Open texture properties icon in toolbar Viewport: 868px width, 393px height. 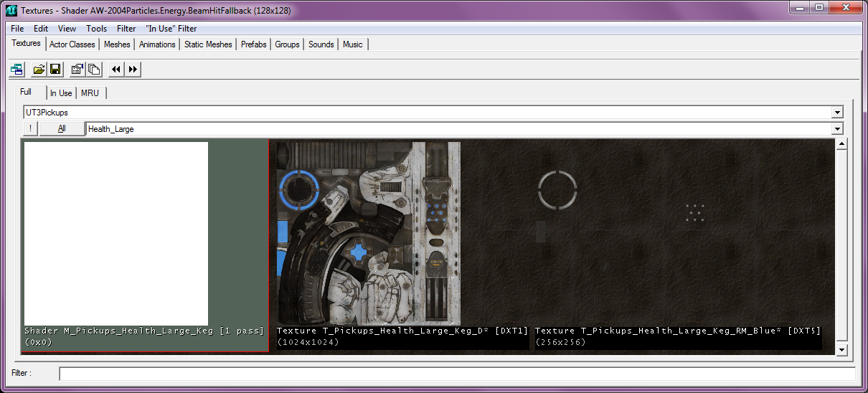coord(77,69)
